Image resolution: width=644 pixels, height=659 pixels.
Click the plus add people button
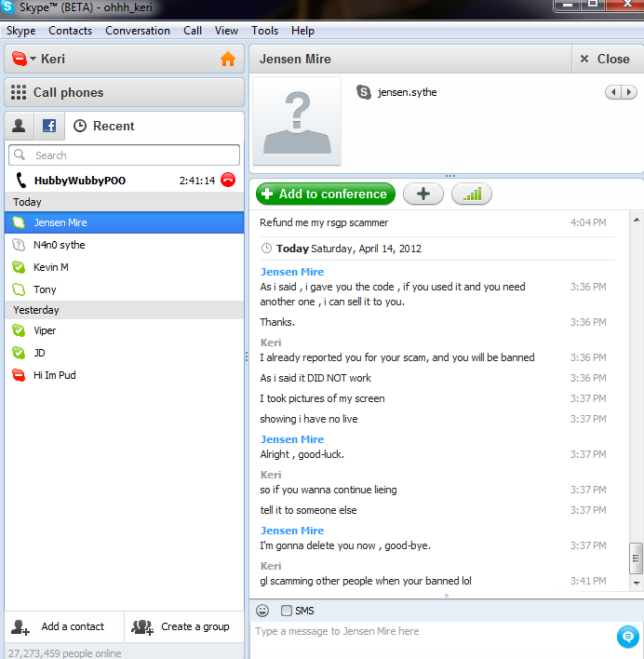[423, 195]
